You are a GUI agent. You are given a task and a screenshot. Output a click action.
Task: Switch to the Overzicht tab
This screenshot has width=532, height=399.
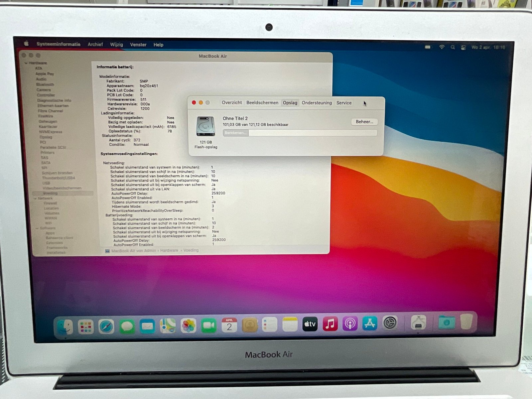[232, 102]
